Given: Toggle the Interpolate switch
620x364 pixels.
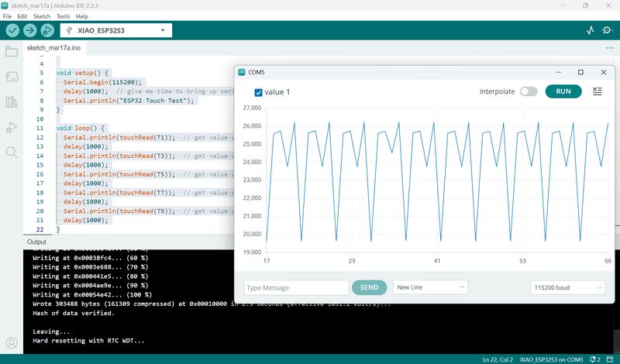Looking at the screenshot, I should click(x=529, y=91).
